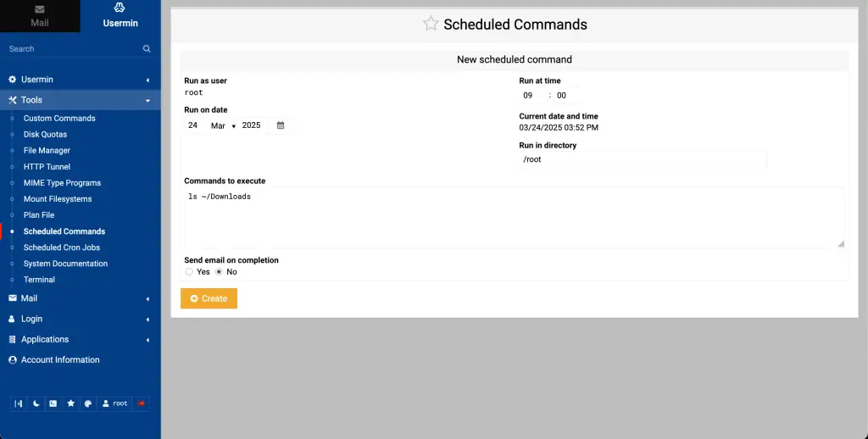Expand the Mail sidebar section
This screenshot has height=439, width=868.
coord(81,298)
